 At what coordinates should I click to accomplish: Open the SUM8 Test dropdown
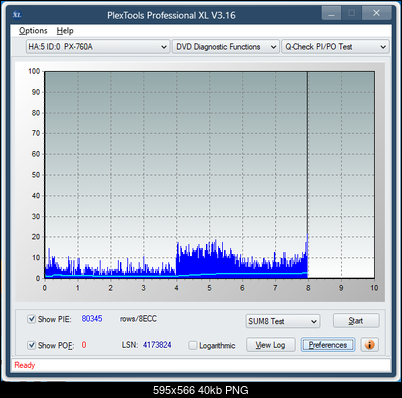tap(283, 321)
